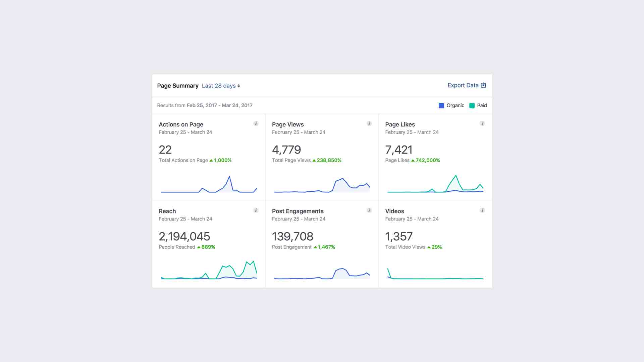The image size is (644, 362).
Task: Open the Reach card header
Action: 167,211
